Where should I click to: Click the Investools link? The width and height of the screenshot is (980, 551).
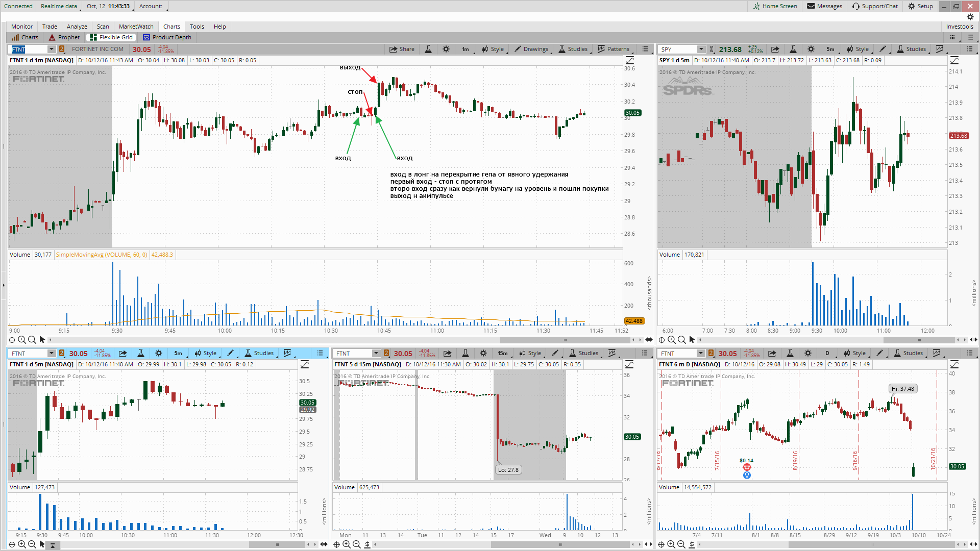(960, 27)
